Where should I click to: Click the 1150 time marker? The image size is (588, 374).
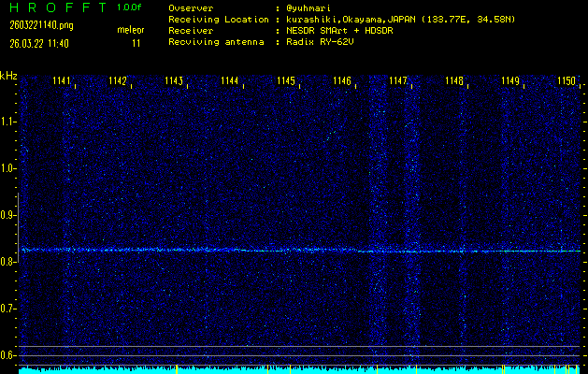coord(566,81)
